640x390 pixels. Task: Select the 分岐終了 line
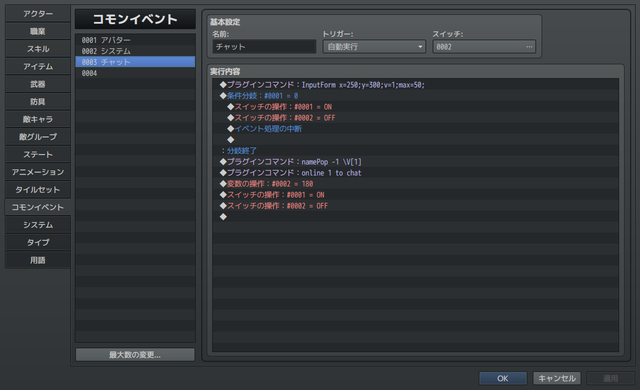(x=416, y=151)
